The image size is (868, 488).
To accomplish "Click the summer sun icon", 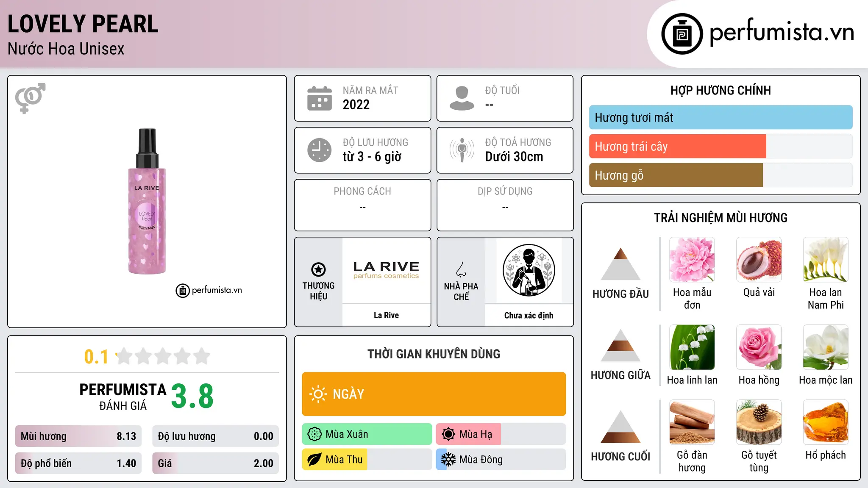I will pos(448,434).
